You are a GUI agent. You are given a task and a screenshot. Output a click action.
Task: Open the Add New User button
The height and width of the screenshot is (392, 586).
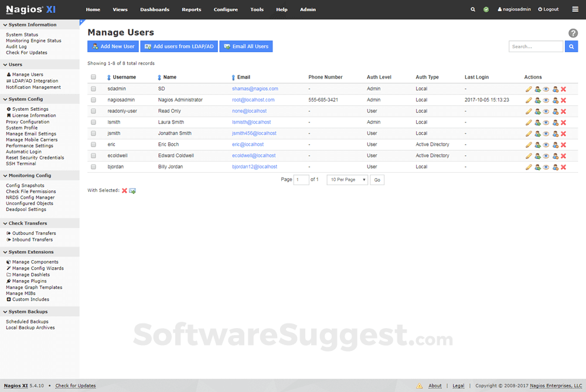click(x=113, y=46)
